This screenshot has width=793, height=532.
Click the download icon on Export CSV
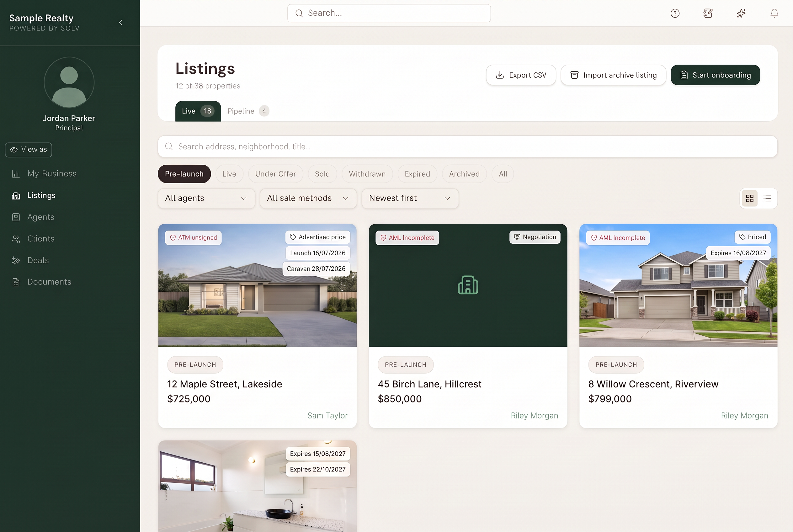pyautogui.click(x=499, y=75)
